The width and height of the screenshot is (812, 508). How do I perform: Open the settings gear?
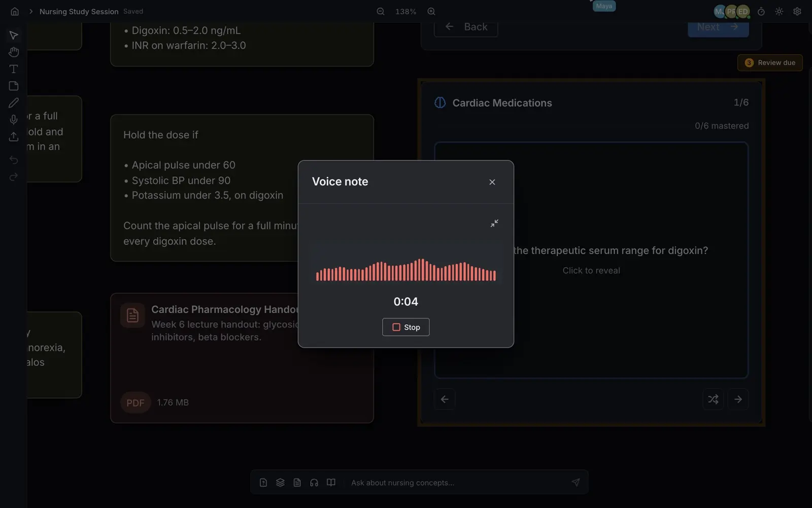797,11
